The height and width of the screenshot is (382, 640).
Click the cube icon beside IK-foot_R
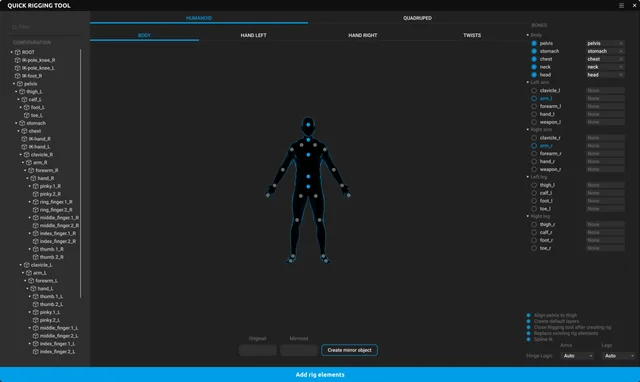point(18,76)
